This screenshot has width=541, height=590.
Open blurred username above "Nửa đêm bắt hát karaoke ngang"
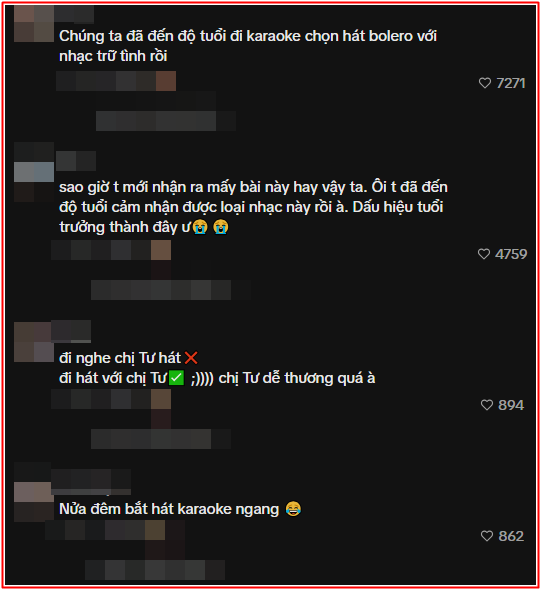(91, 482)
